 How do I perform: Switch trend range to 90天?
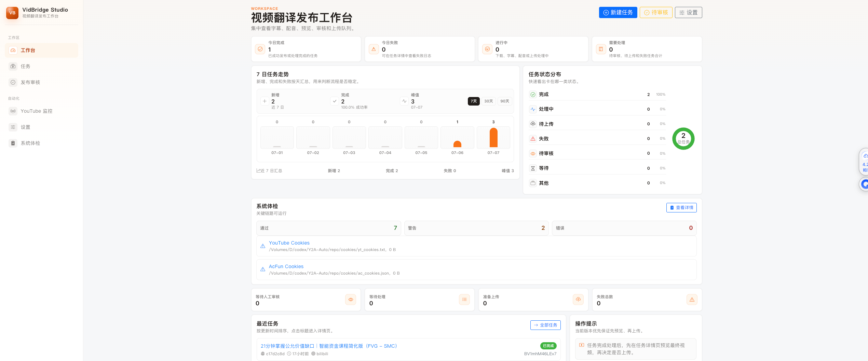pos(505,101)
